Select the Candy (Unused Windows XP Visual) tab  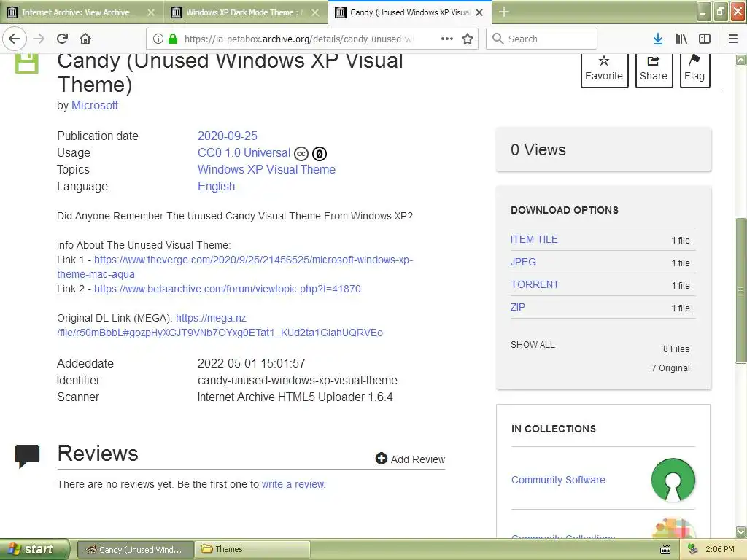[x=410, y=12]
